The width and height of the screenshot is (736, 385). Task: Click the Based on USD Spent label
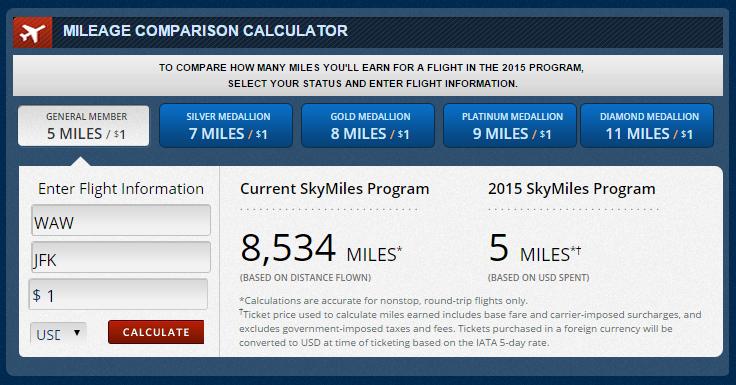point(538,277)
